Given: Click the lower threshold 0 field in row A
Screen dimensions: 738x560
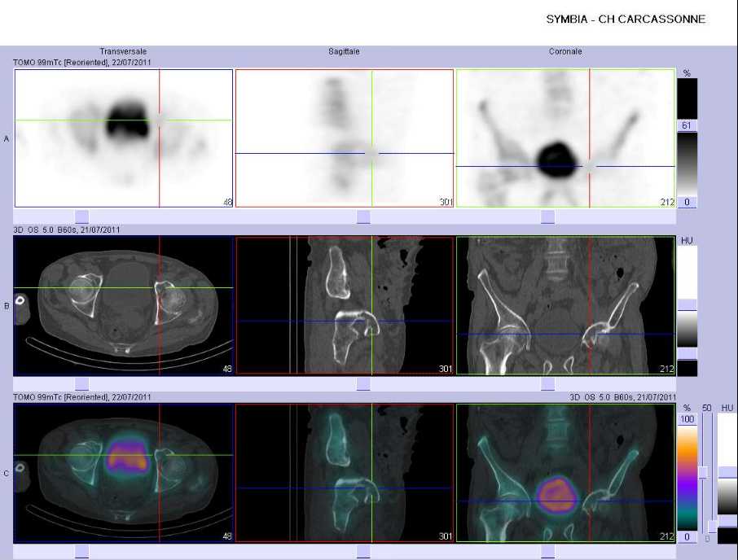Looking at the screenshot, I should tap(687, 202).
